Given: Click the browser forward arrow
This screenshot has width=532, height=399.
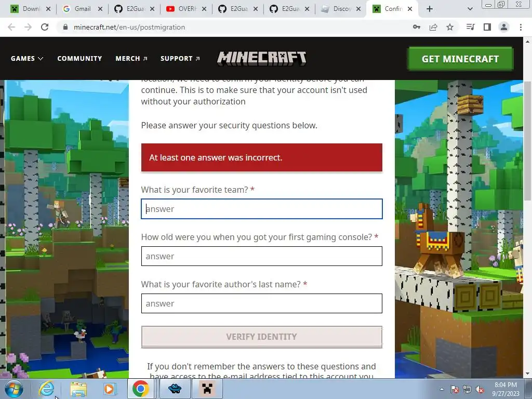Looking at the screenshot, I should point(28,27).
